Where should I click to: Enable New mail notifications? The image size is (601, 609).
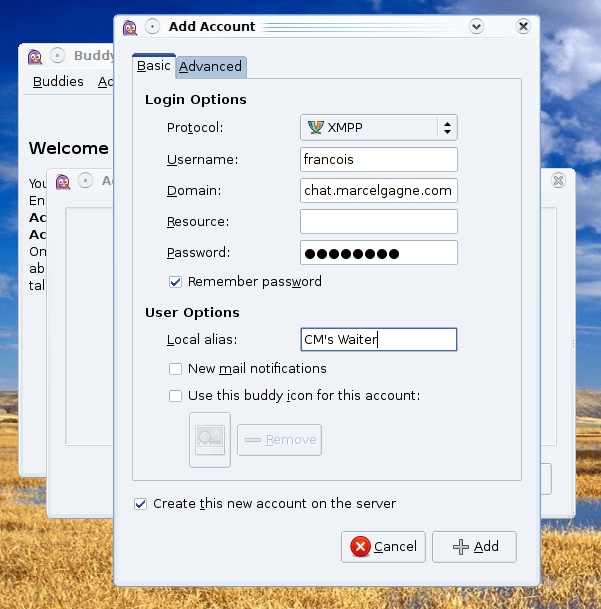176,369
